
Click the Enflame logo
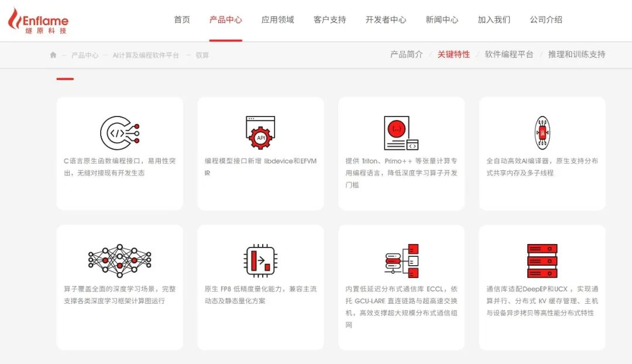38,21
